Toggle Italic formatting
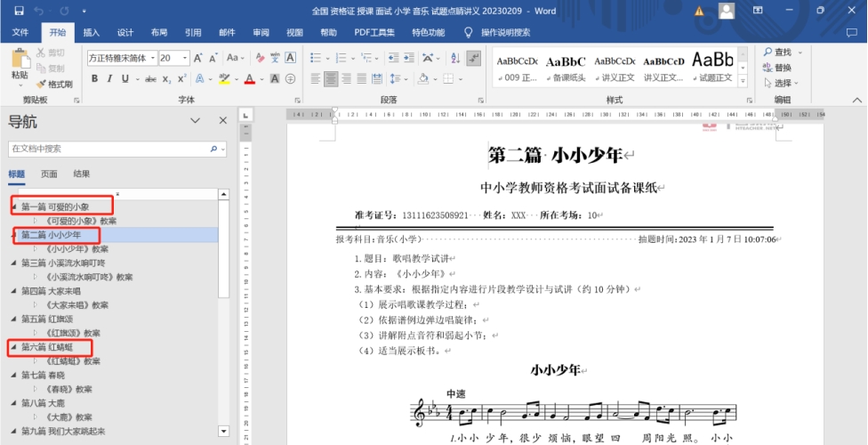This screenshot has width=868, height=445. coord(109,79)
